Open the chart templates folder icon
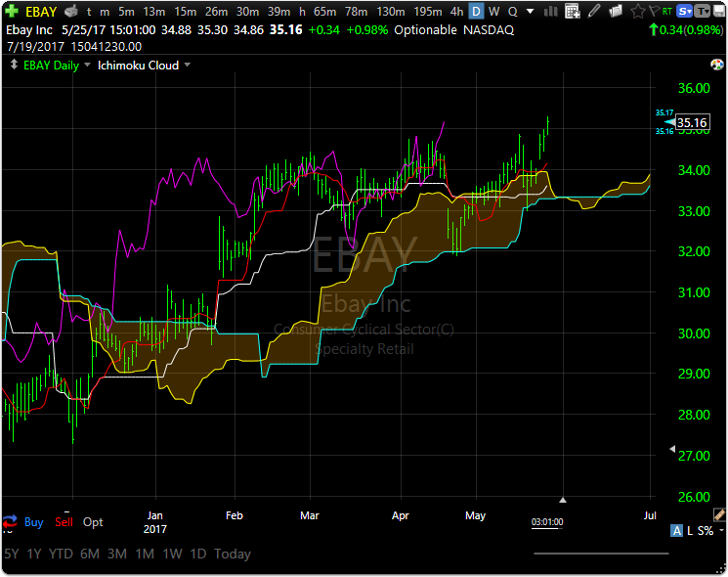Screen dimensions: 728x577 pos(616,11)
